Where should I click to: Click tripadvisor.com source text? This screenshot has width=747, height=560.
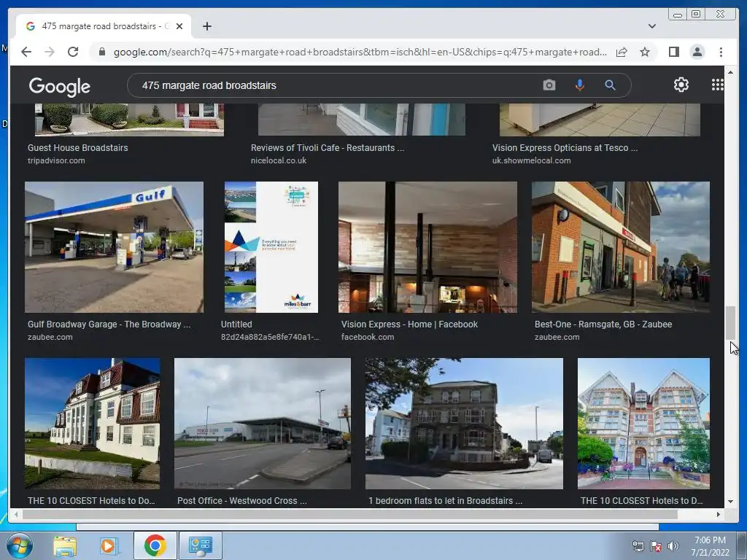[x=56, y=160]
